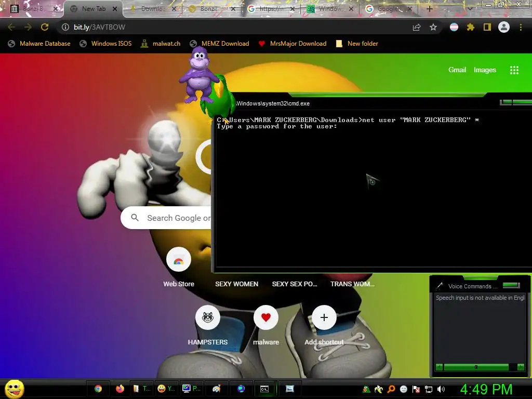Open the malwat.ch bookmark

tap(161, 44)
